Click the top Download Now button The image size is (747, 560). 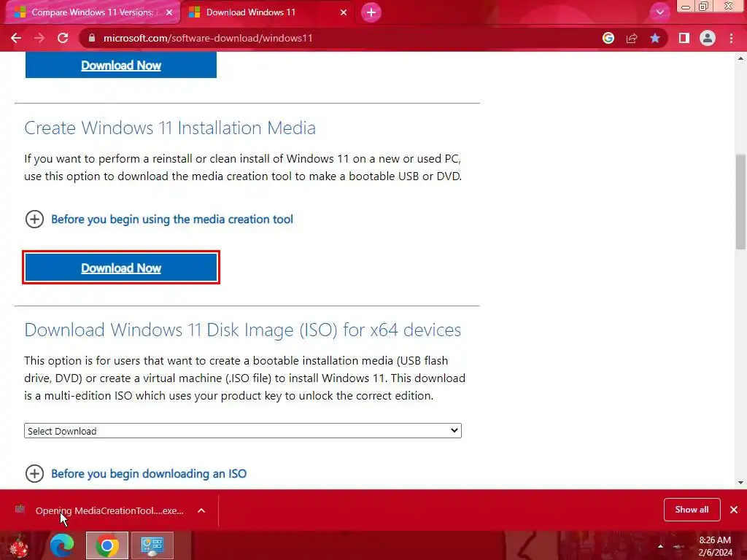(x=121, y=65)
